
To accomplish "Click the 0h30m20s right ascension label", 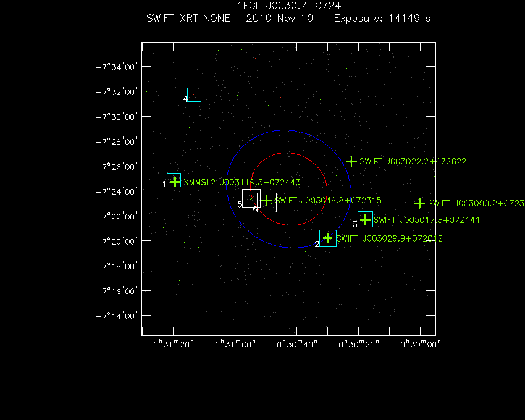I will tap(359, 344).
